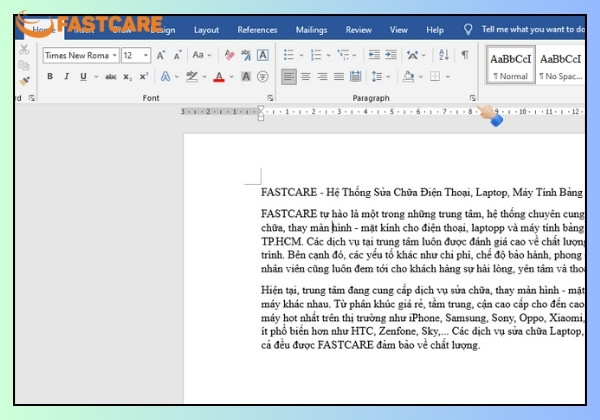Apply text highlight color marker
Image resolution: width=600 pixels, height=420 pixels.
coord(192,77)
